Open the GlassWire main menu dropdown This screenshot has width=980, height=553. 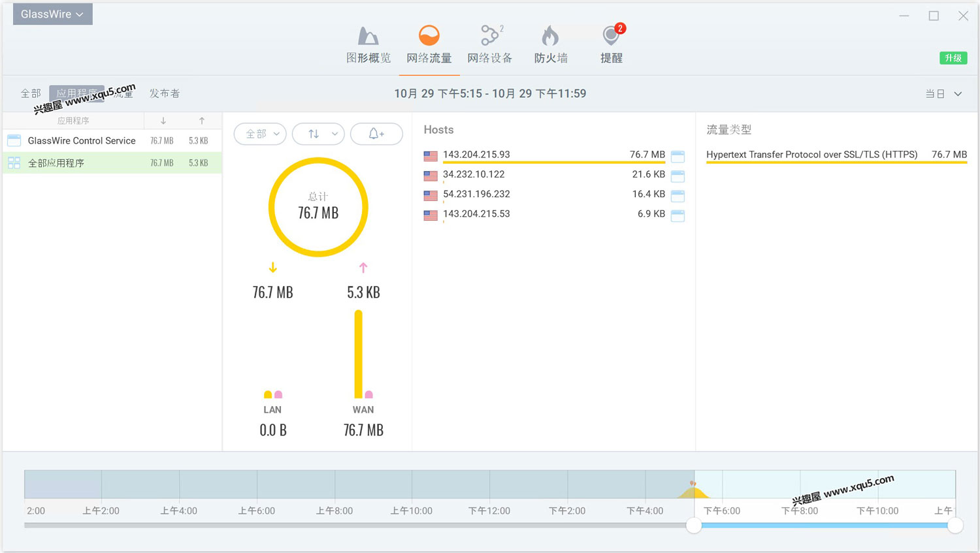(53, 14)
